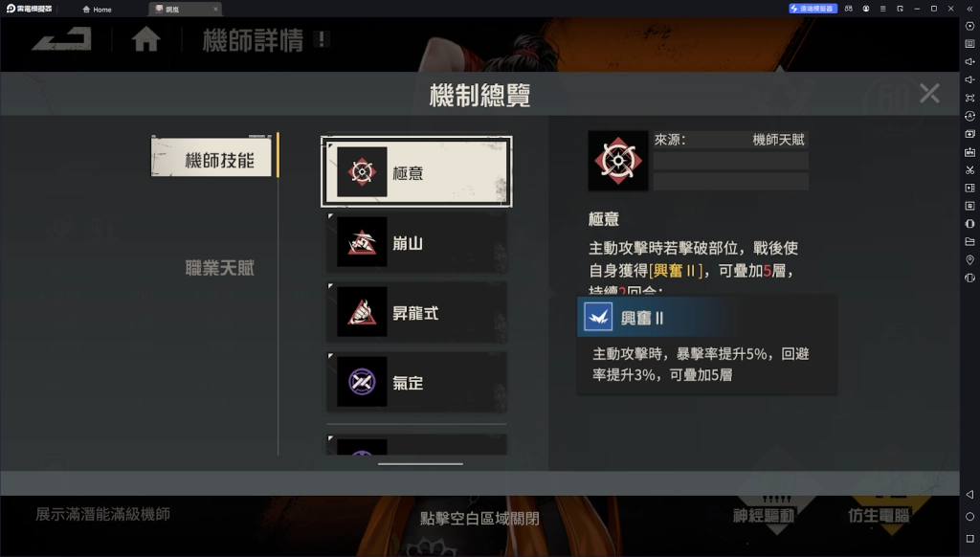The image size is (980, 557).
Task: Click the emulator scissors screenshot icon
Action: [969, 169]
